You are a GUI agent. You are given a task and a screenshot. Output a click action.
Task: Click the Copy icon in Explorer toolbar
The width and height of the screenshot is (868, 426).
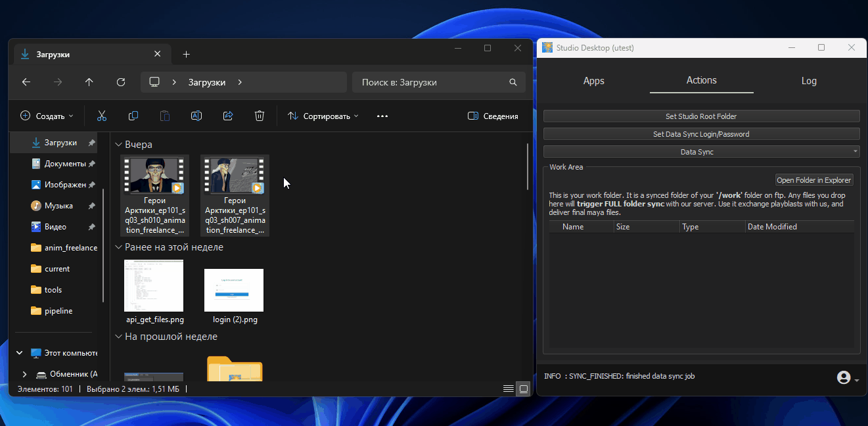pos(133,116)
